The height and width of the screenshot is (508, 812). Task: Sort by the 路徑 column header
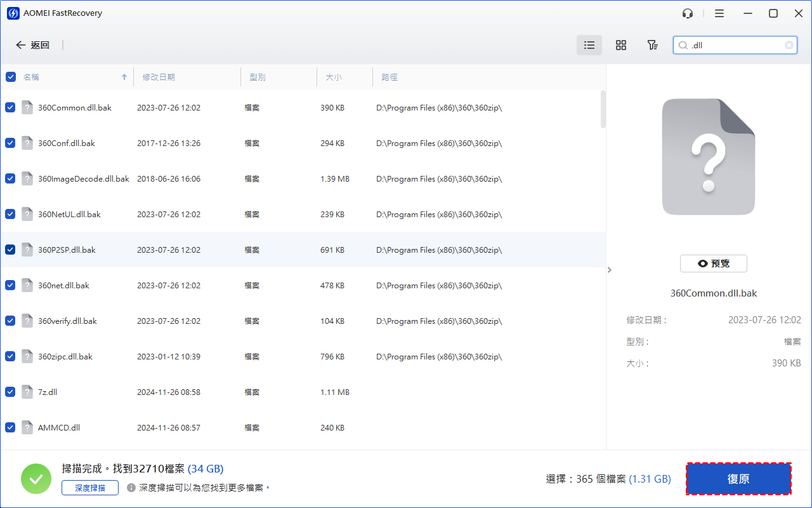click(390, 77)
